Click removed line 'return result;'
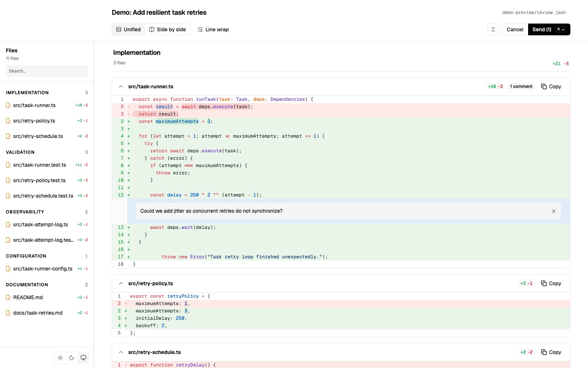This screenshot has width=588, height=368. [158, 114]
